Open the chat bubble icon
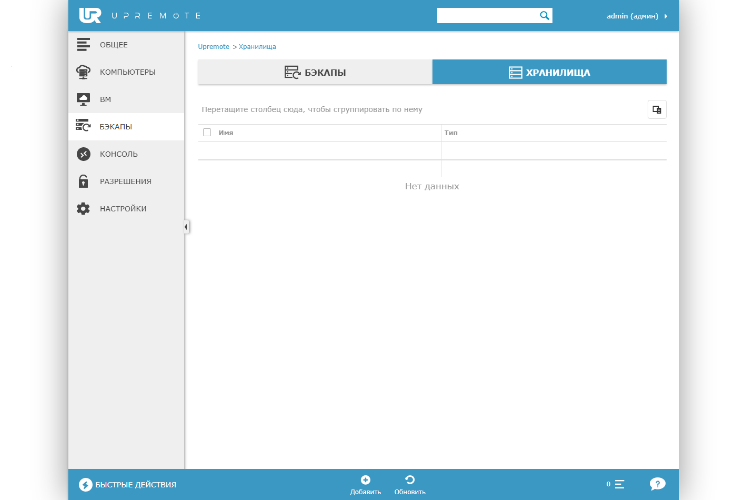 pyautogui.click(x=657, y=484)
